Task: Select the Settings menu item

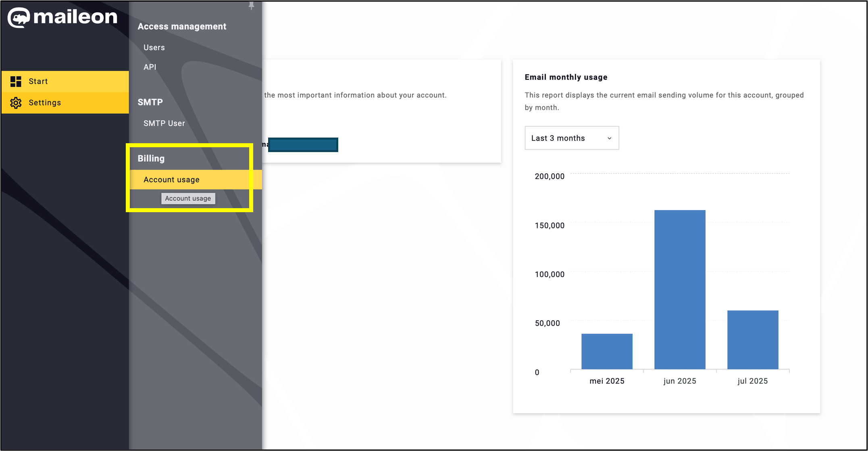Action: click(x=45, y=102)
